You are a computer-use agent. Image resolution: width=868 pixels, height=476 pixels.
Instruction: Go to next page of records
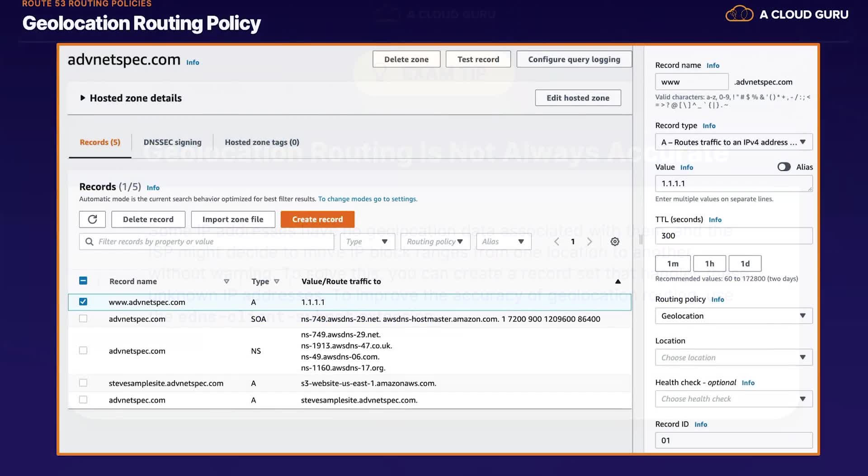pyautogui.click(x=590, y=242)
